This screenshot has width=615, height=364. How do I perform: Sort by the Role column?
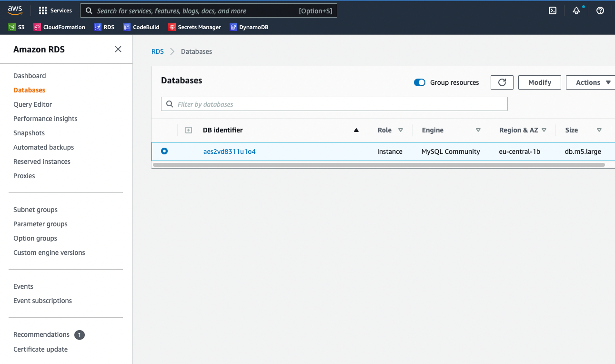pos(401,130)
